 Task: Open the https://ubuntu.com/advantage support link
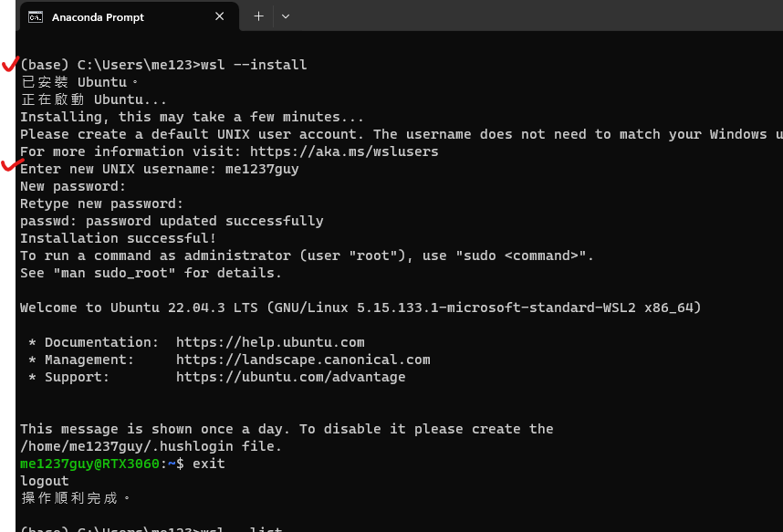tap(290, 377)
